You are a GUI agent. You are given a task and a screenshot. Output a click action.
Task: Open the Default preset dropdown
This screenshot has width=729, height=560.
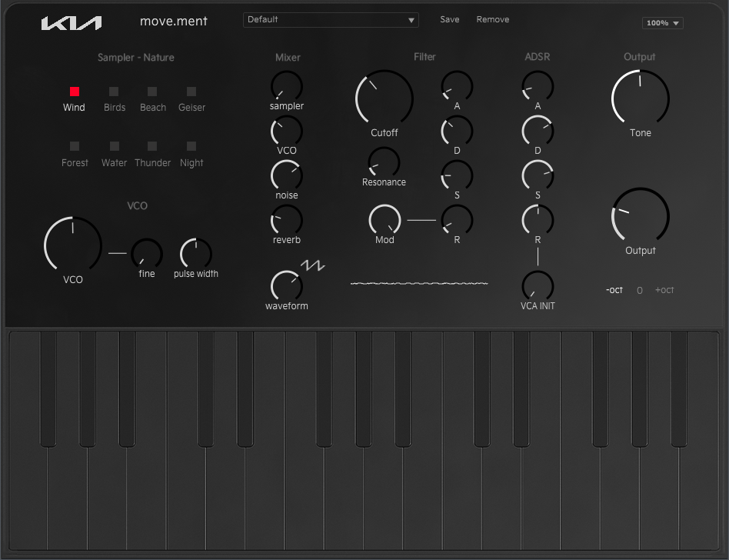331,19
